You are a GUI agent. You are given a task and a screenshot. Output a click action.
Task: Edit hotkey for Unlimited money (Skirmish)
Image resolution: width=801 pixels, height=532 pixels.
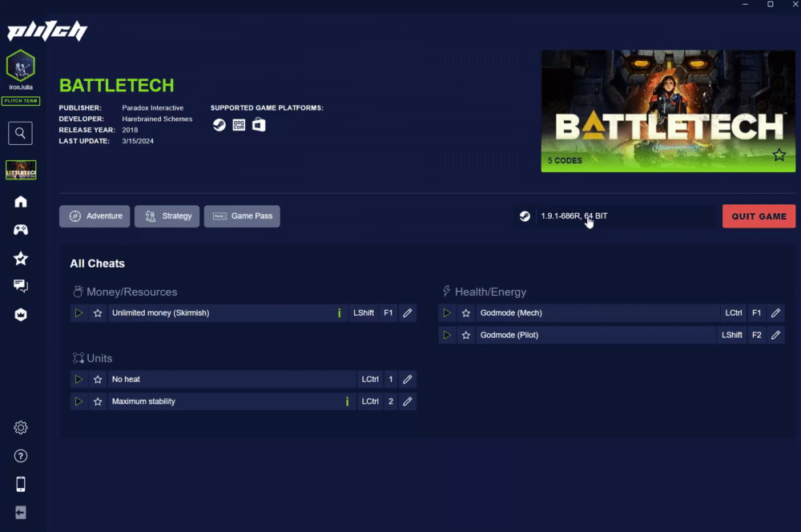point(407,312)
